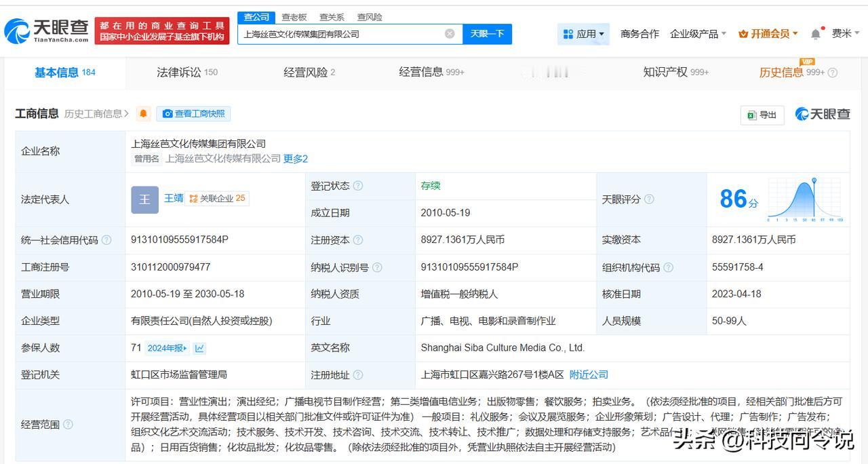Expand the 企业级产品 dropdown
Image resolution: width=868 pixels, height=464 pixels.
[698, 34]
